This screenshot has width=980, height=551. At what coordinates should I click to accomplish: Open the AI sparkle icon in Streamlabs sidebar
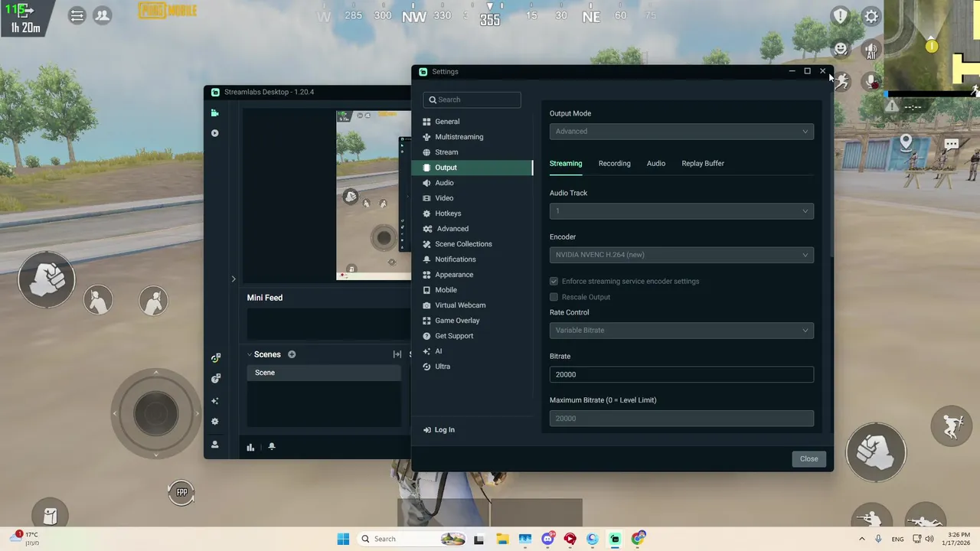point(215,401)
